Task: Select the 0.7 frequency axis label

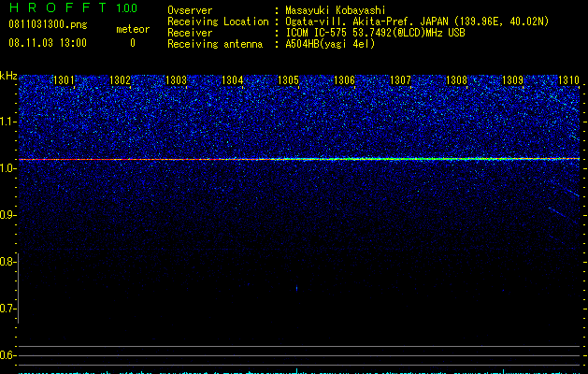Action: pos(8,309)
